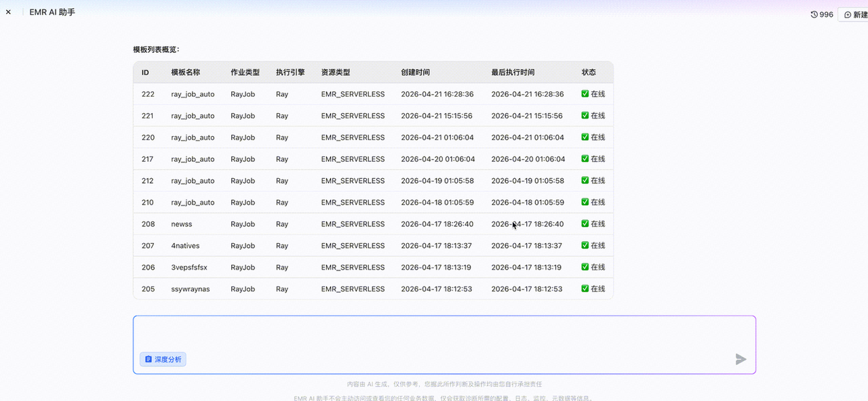Click the 资源类型 column header

click(336, 72)
